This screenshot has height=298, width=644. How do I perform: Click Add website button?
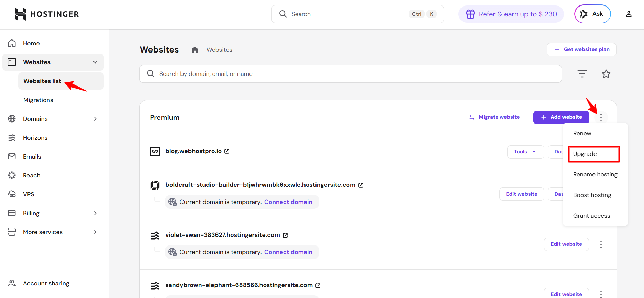(561, 117)
